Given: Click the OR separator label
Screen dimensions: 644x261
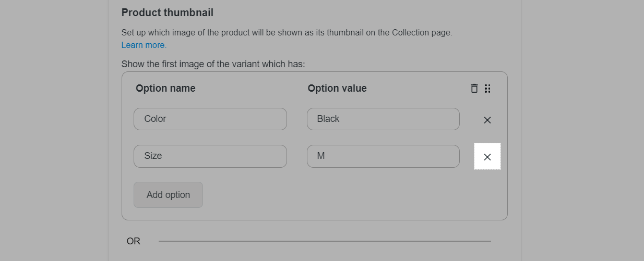Looking at the screenshot, I should click(x=134, y=241).
